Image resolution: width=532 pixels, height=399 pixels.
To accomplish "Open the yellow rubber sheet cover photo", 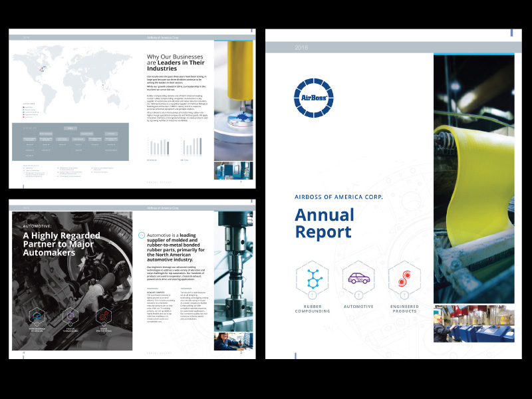I will coord(474,178).
